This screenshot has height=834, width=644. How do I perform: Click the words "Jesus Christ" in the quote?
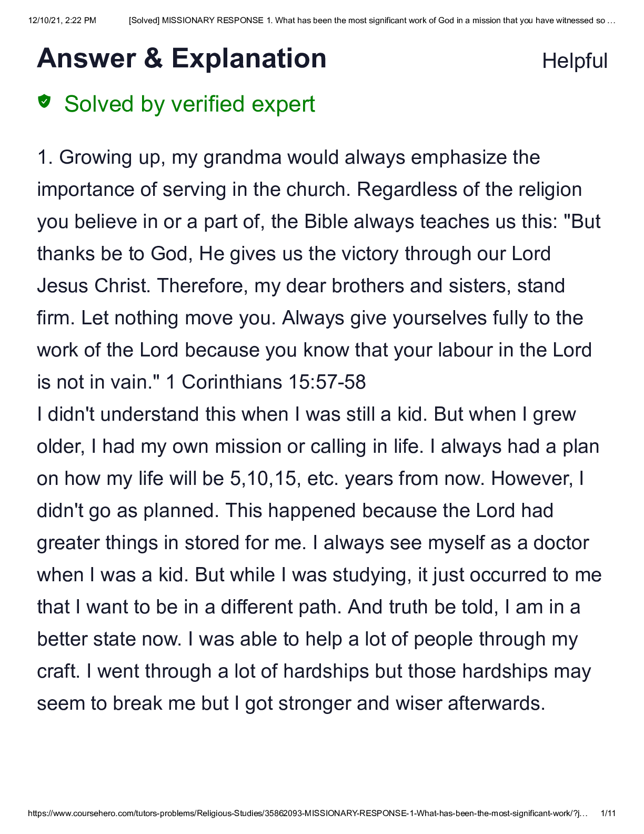pos(93,286)
